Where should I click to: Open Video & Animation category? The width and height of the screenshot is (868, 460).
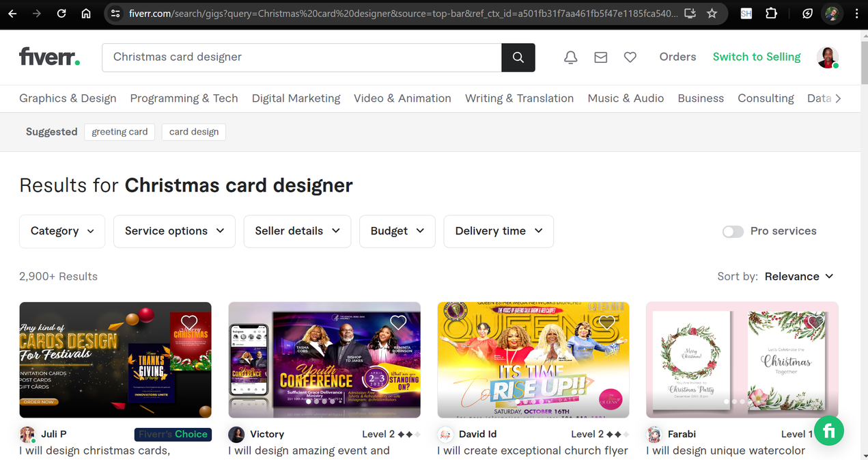coord(402,98)
